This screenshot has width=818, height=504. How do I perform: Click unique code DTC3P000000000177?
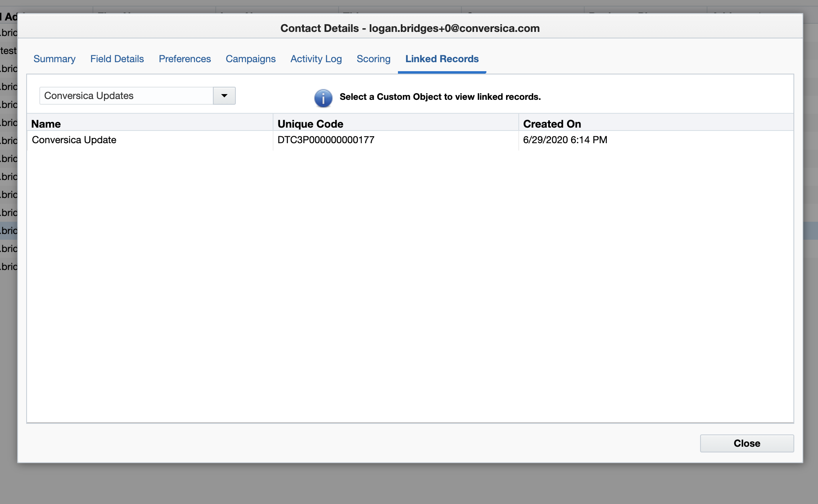point(326,140)
